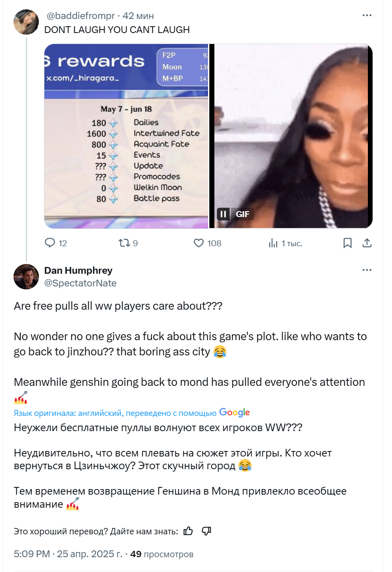392x572 pixels.
Task: Open the GIF of the woman
Action: tap(291, 136)
